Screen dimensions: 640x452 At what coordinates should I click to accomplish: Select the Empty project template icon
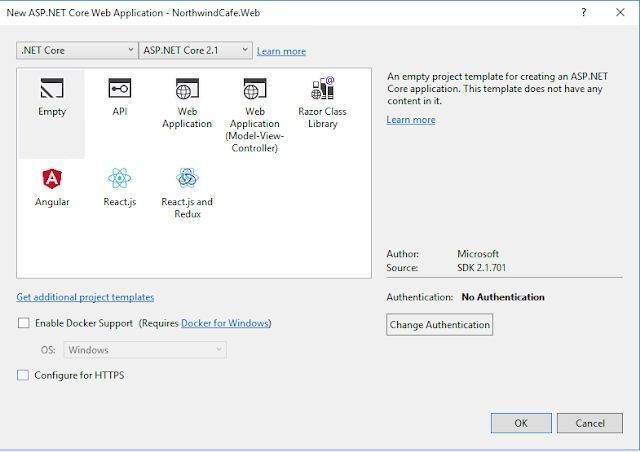[x=52, y=88]
